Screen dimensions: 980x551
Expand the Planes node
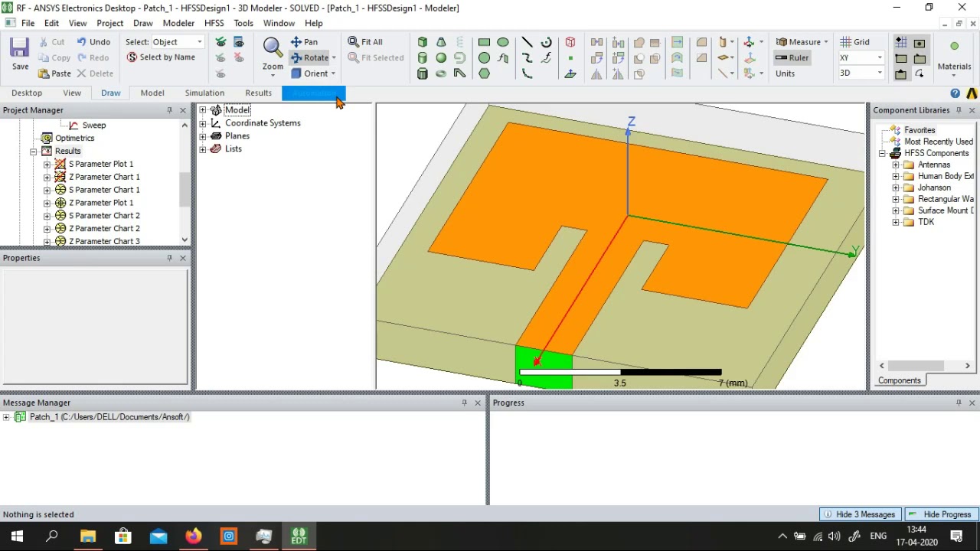point(203,136)
